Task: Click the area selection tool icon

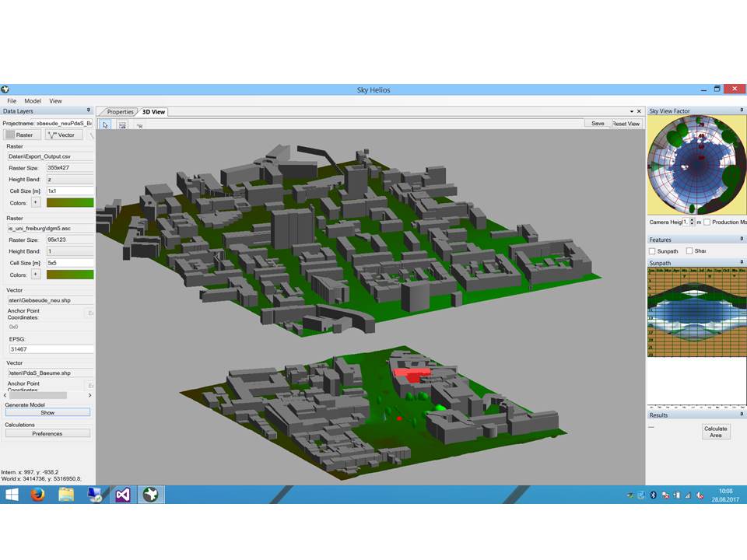Action: click(123, 124)
